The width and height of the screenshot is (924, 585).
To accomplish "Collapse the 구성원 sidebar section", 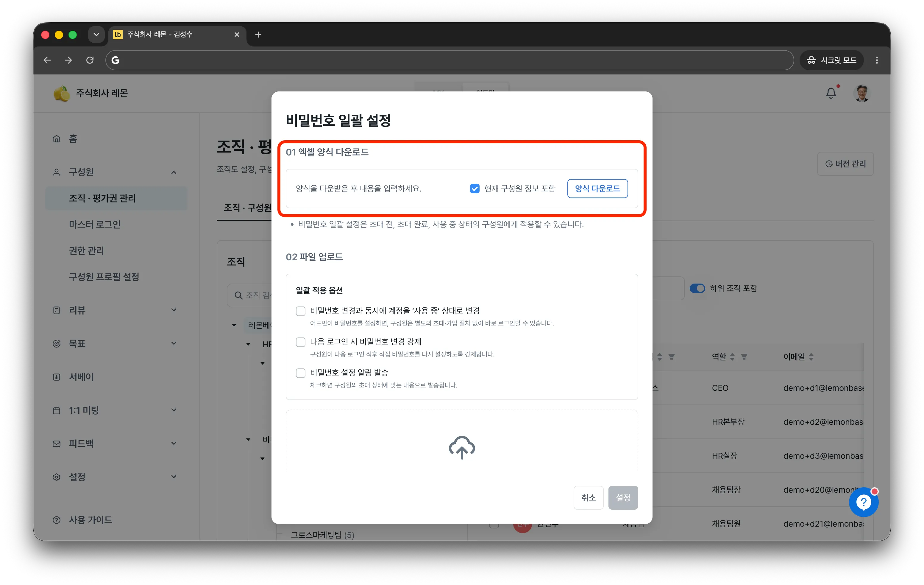I will click(174, 172).
